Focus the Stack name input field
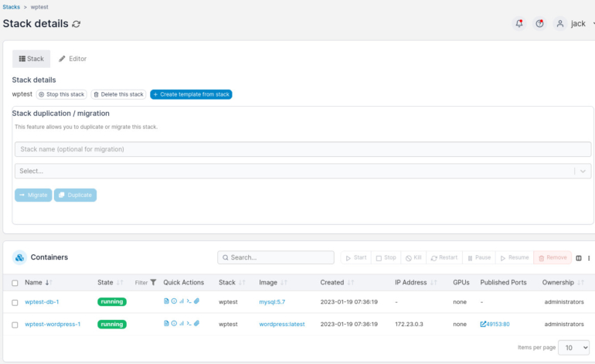This screenshot has height=364, width=595. (x=302, y=149)
